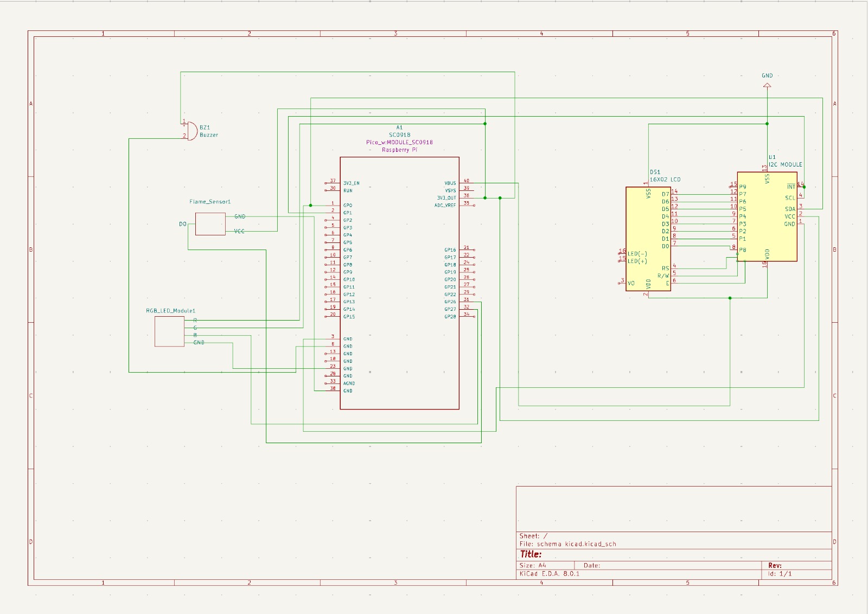Click the LCD 'D7' pin label
This screenshot has height=614, width=868.
click(x=665, y=194)
